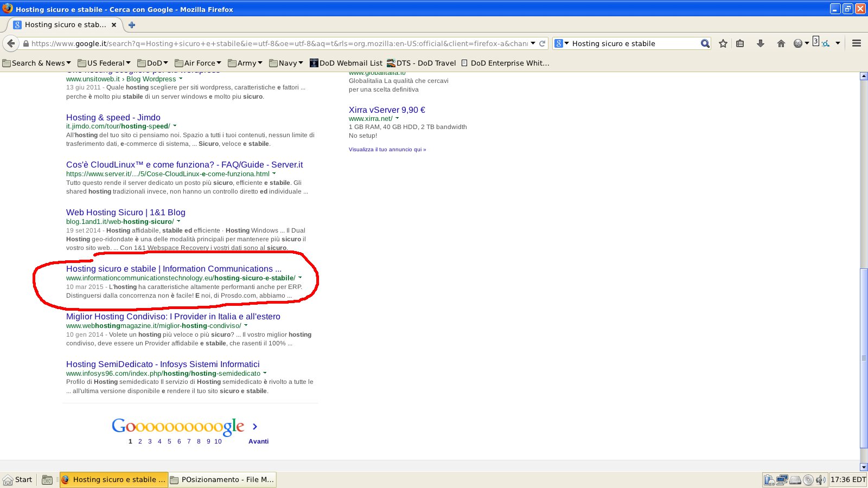Go to results page 10
The height and width of the screenshot is (488, 868).
coord(218,441)
